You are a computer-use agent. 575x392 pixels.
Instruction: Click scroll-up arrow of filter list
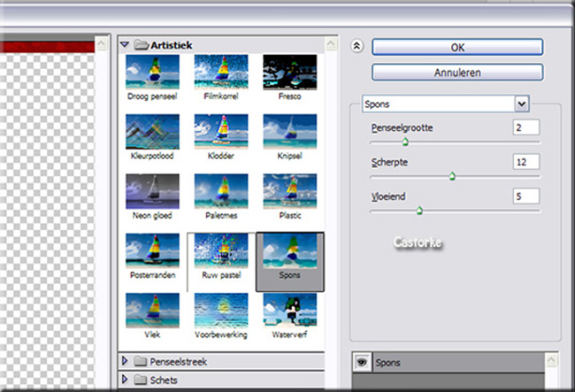(x=331, y=44)
